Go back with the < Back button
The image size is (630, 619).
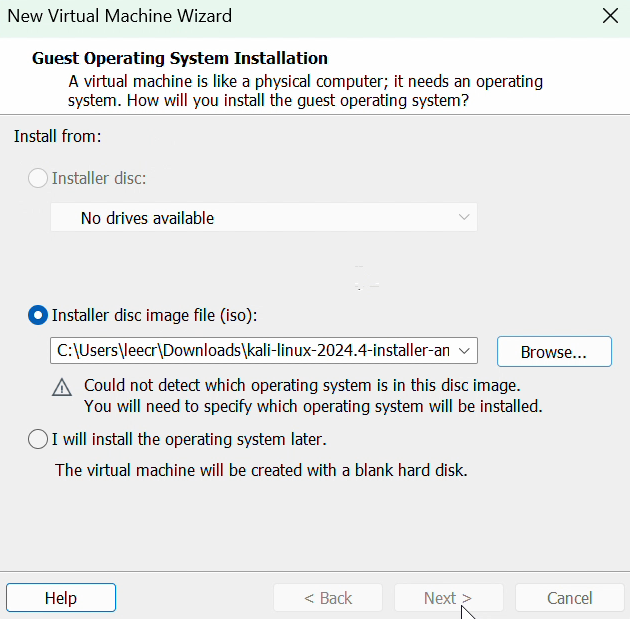[x=328, y=598]
